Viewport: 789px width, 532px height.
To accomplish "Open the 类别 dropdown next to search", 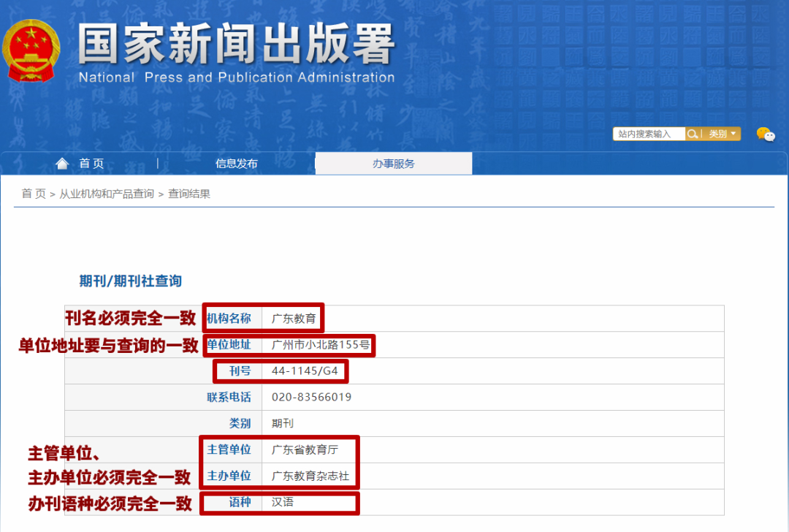I will pos(722,134).
